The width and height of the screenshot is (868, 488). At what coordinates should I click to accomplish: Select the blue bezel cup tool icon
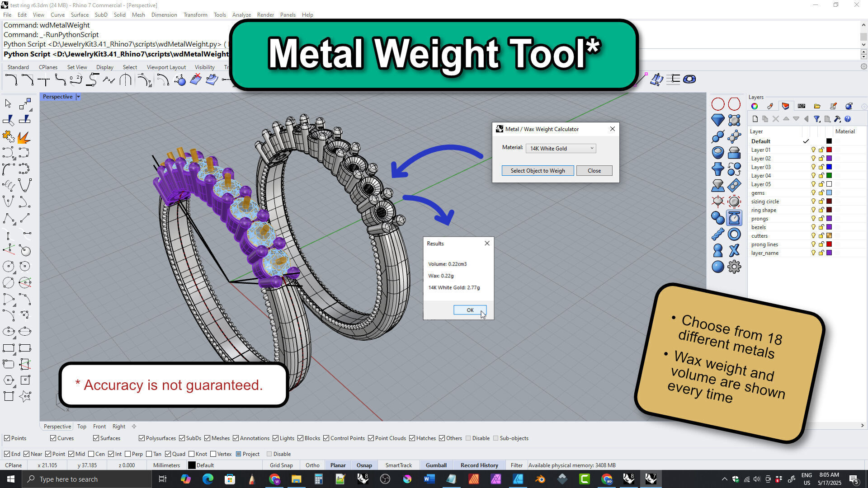pos(718,153)
